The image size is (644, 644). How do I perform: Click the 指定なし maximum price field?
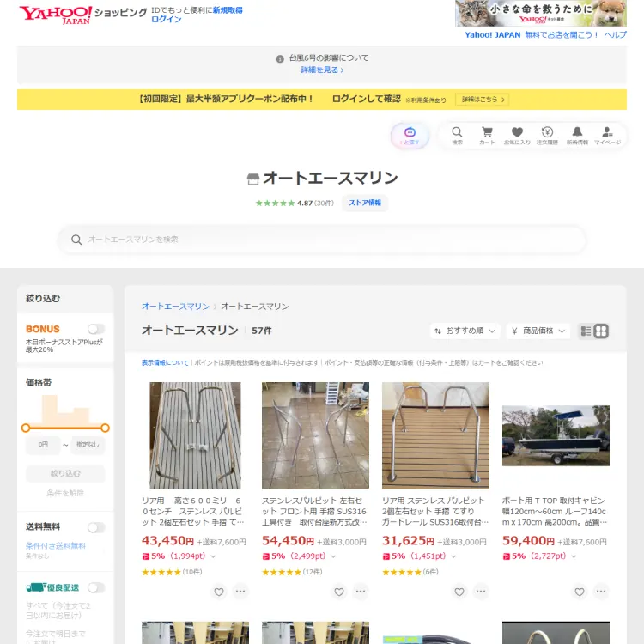tap(88, 445)
